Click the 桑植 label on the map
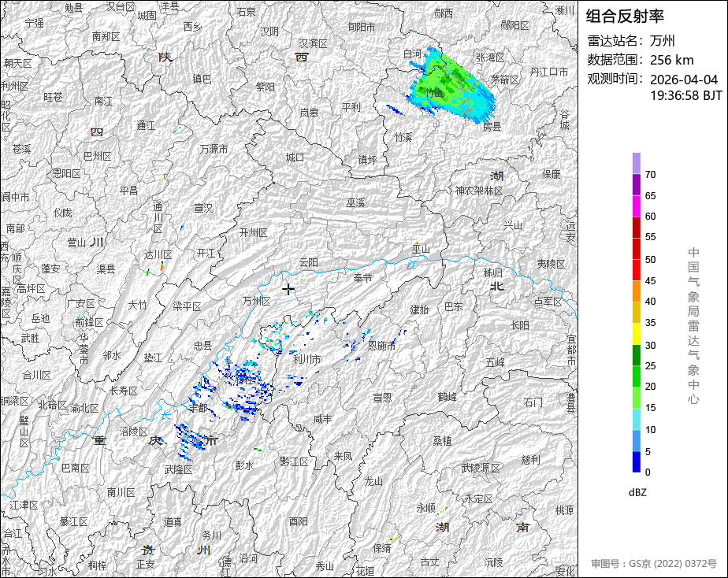The width and height of the screenshot is (728, 578). point(443,441)
